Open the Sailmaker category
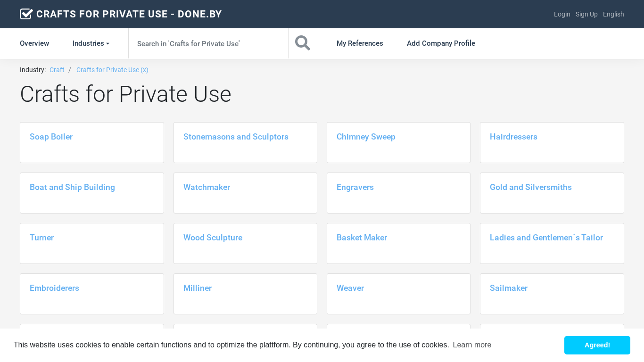This screenshot has width=644, height=362. point(508,288)
